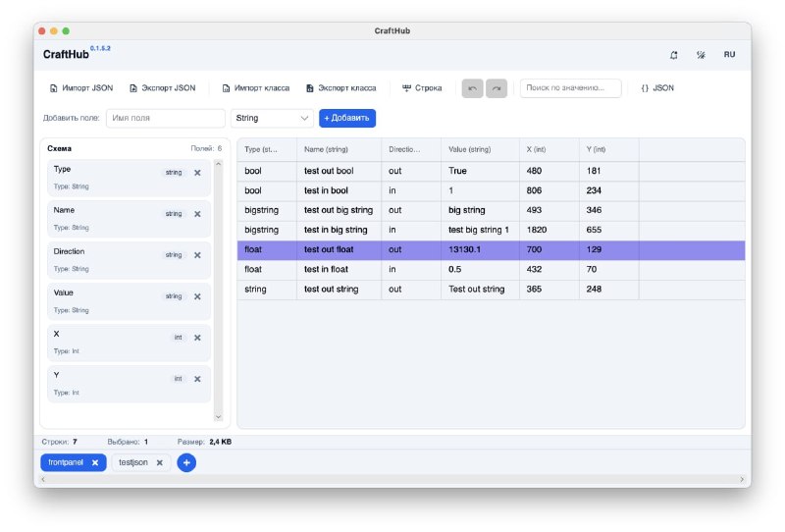
Task: Remove the Y field from schema
Action: (198, 379)
